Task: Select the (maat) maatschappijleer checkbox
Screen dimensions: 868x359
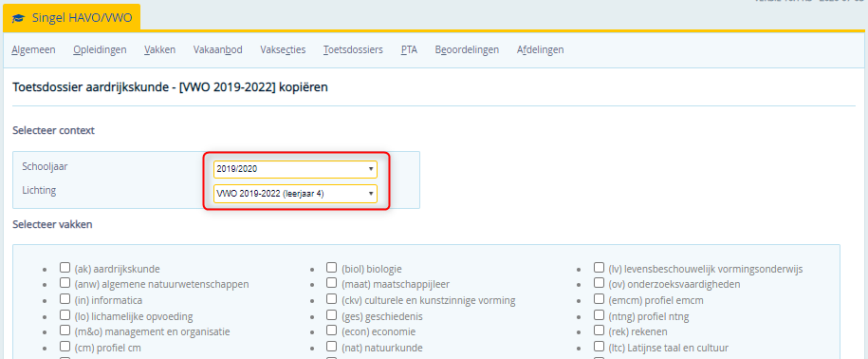Action: [332, 284]
